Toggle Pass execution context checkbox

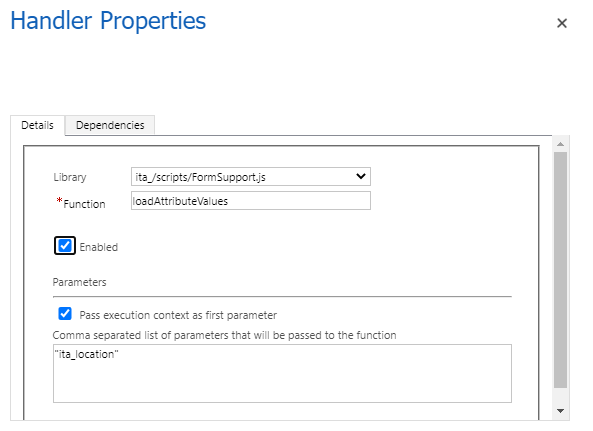point(65,313)
